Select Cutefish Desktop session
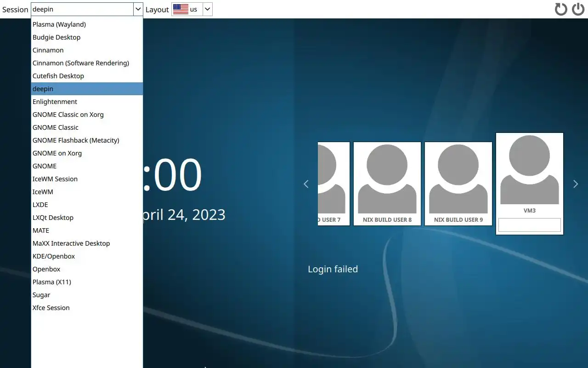Screen dimensions: 588x368 (87, 76)
